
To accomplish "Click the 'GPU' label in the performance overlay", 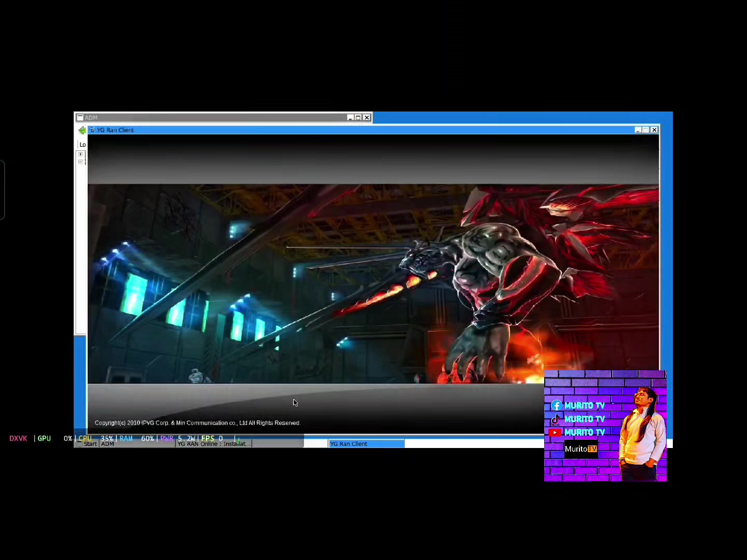I will click(44, 439).
